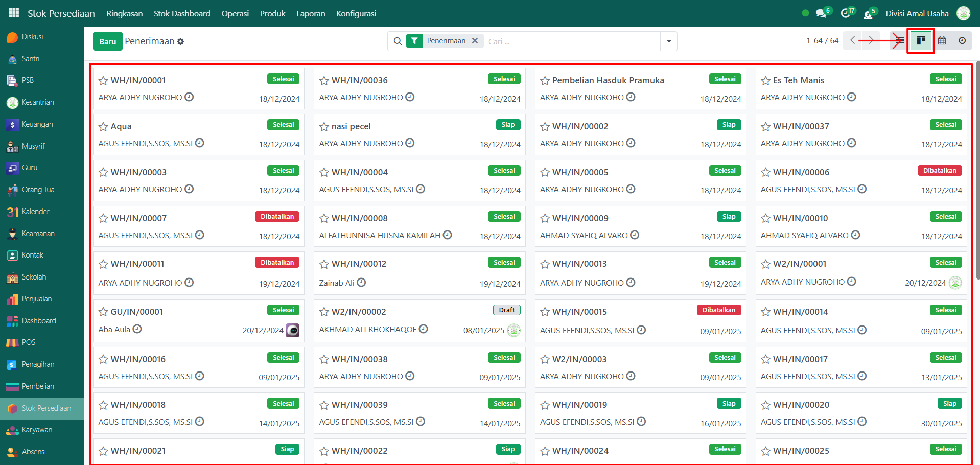Open the Divisi Amal Usaha user menu
This screenshot has width=980, height=465.
pos(917,13)
